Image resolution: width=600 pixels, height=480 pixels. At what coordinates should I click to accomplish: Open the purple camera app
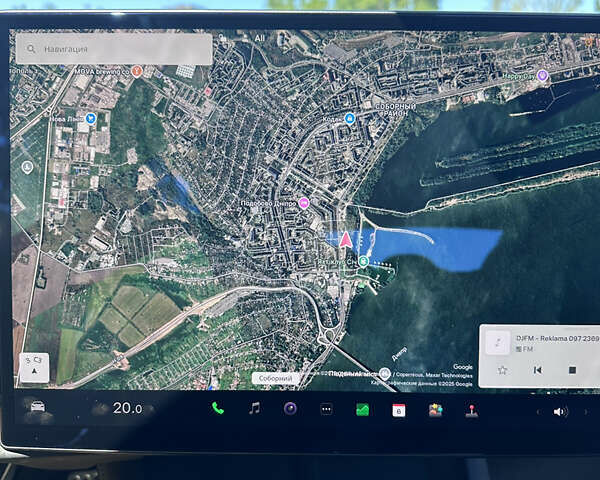(x=290, y=408)
